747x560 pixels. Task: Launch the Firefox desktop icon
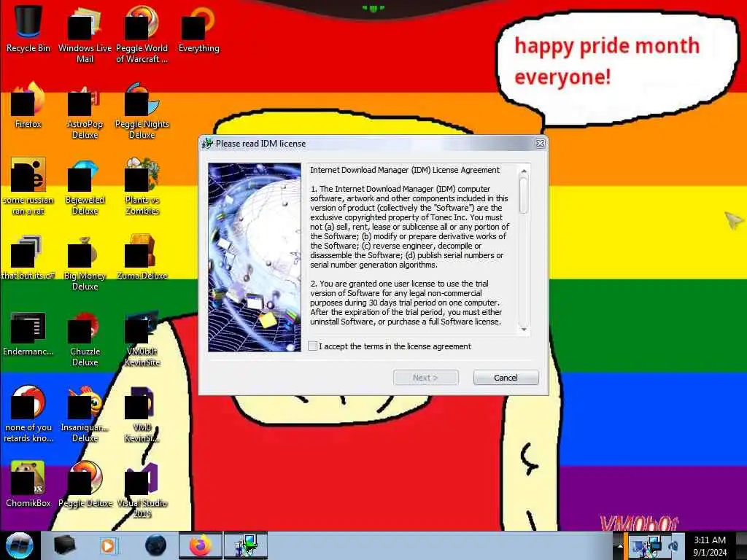28,106
